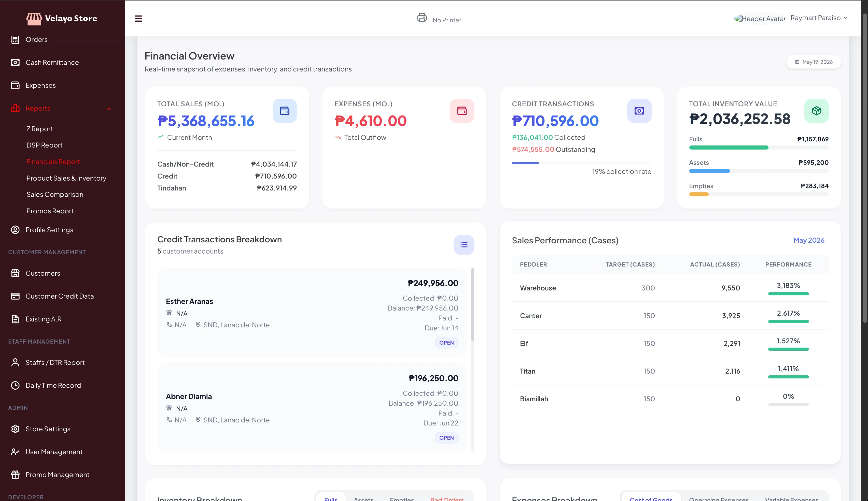
Task: Click the Total Sales wallet card icon
Action: [x=285, y=111]
